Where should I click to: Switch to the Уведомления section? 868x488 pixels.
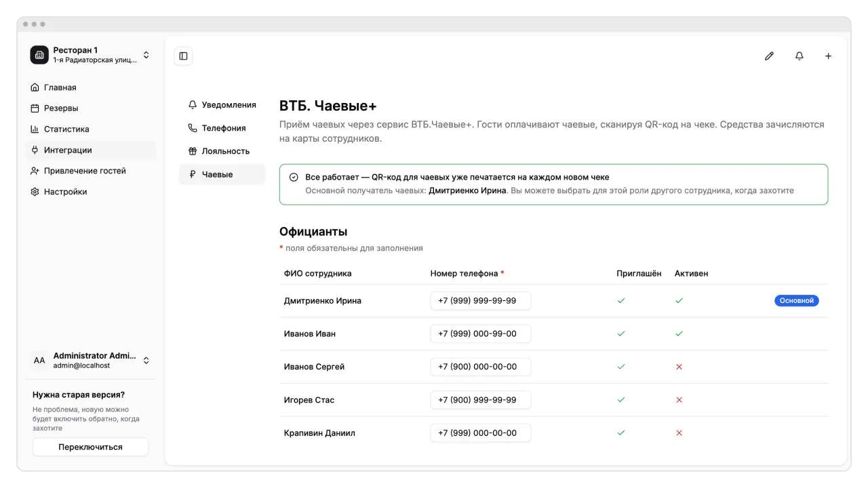[x=222, y=105]
